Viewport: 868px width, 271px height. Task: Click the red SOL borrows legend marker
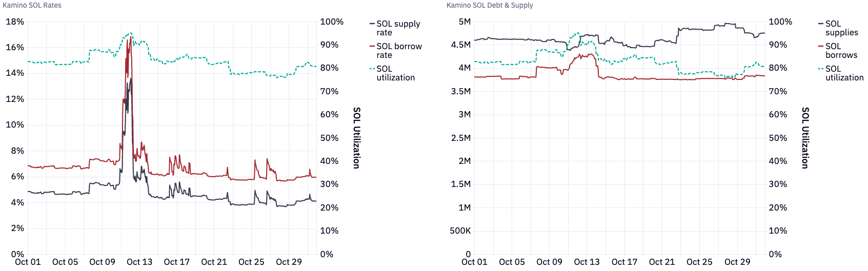pos(821,47)
